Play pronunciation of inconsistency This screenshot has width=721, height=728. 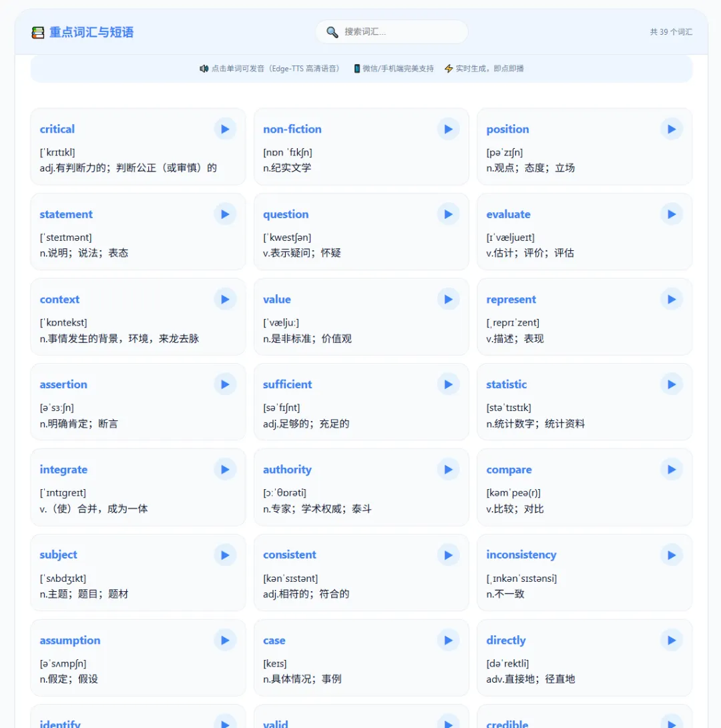[672, 555]
